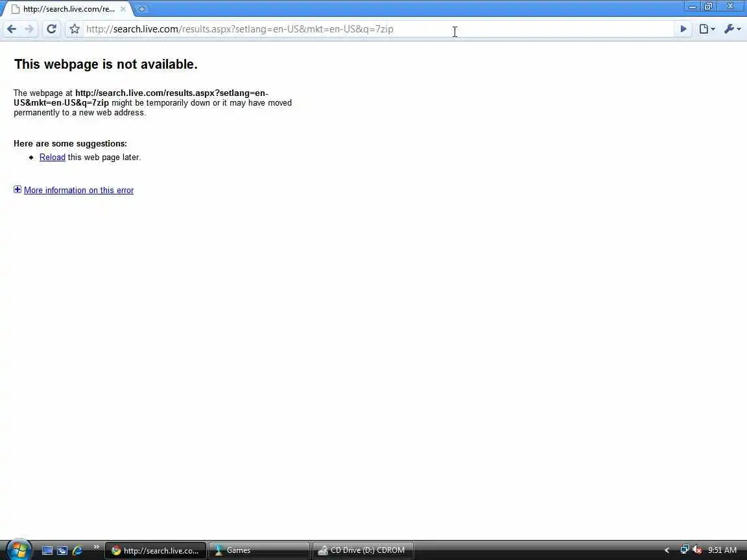Click 'Here are some suggestions:' text
The width and height of the screenshot is (747, 560).
click(71, 143)
